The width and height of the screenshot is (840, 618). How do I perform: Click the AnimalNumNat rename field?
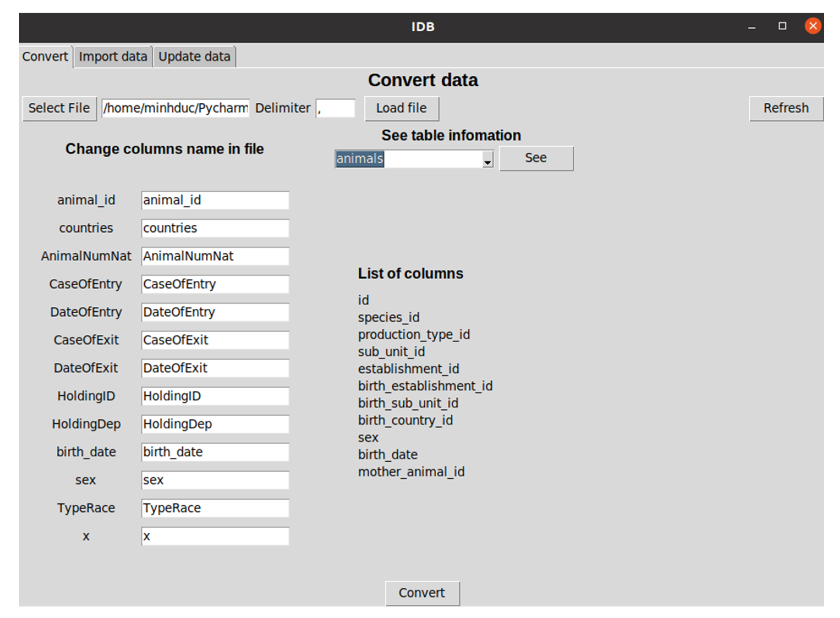(x=215, y=256)
